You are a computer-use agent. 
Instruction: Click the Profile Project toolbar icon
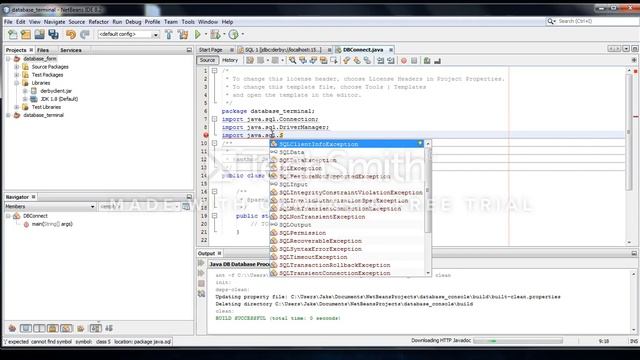point(233,35)
